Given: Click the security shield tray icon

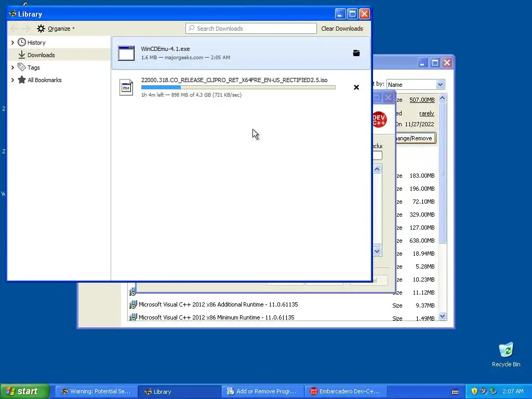Looking at the screenshot, I should pos(474,392).
